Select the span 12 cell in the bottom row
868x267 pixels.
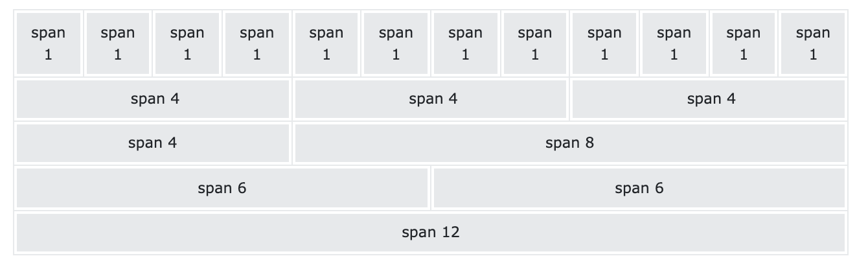pyautogui.click(x=431, y=232)
